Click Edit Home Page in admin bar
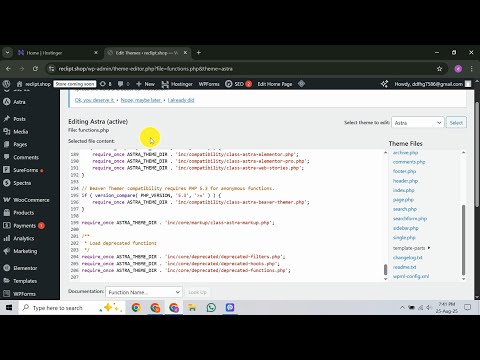 click(275, 84)
